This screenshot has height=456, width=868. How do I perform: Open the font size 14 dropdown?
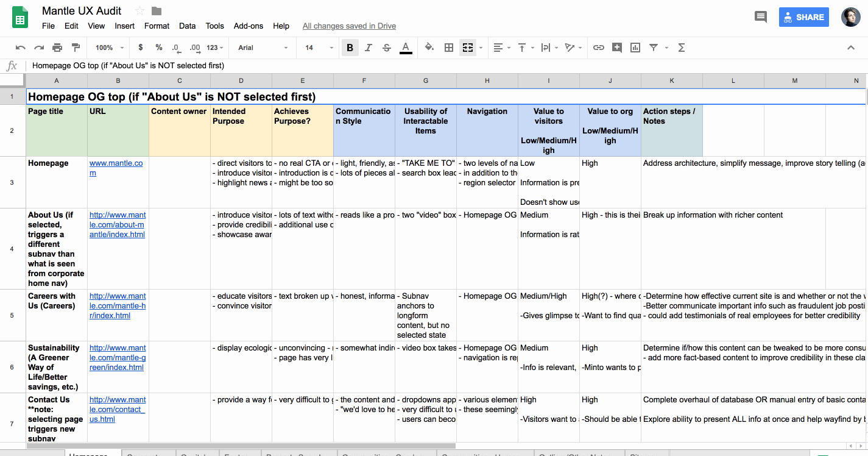(x=319, y=48)
